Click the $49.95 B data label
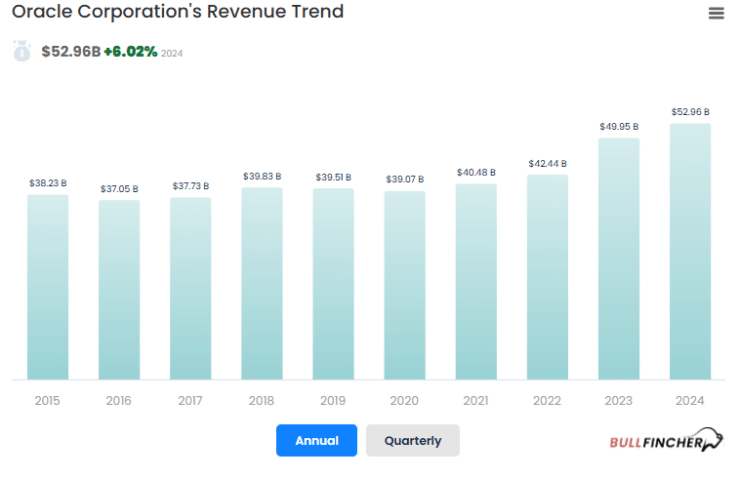The height and width of the screenshot is (478, 740). pos(619,126)
